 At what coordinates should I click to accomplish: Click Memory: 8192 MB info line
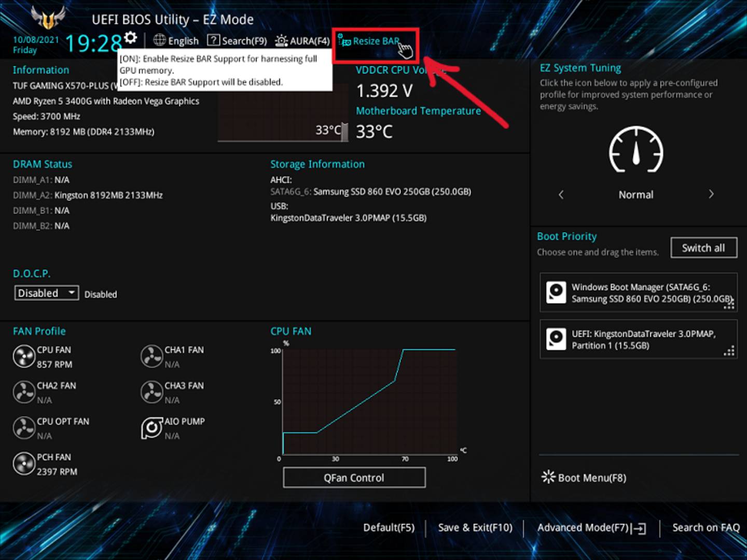click(x=84, y=132)
